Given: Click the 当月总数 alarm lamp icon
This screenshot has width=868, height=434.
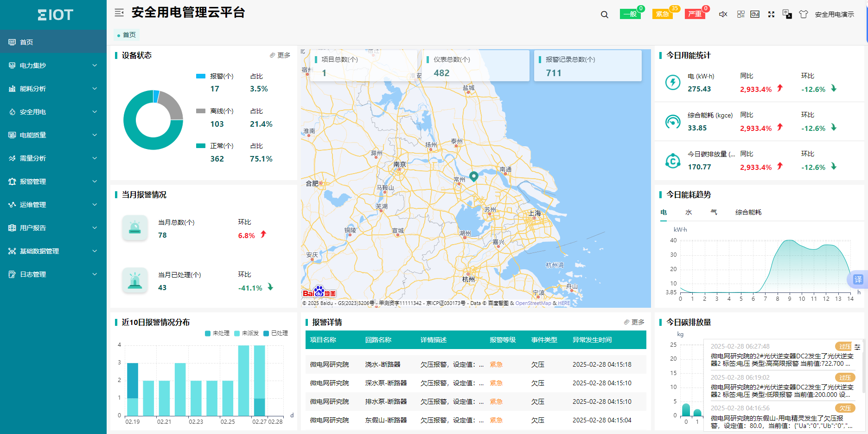Looking at the screenshot, I should (135, 228).
